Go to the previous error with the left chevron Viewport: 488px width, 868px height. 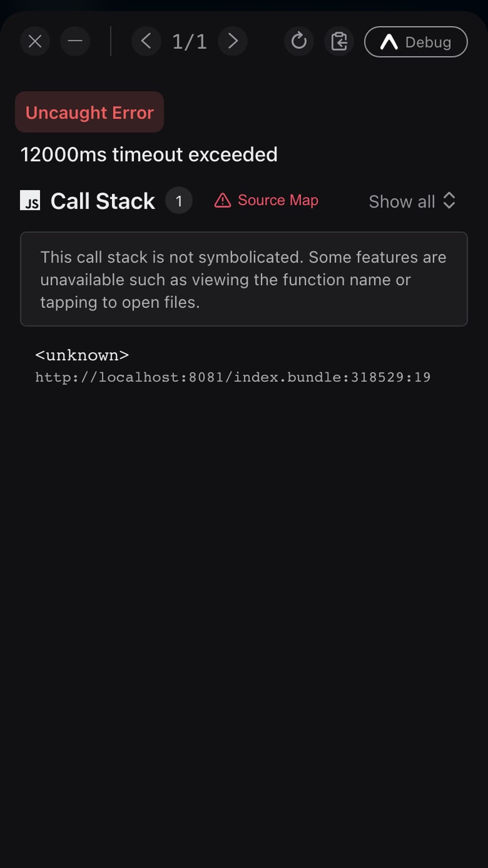pos(146,42)
